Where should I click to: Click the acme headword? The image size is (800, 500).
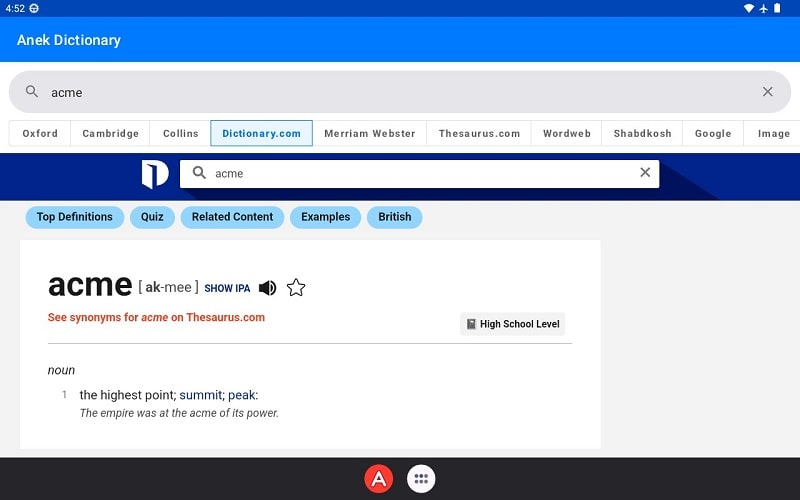[90, 285]
